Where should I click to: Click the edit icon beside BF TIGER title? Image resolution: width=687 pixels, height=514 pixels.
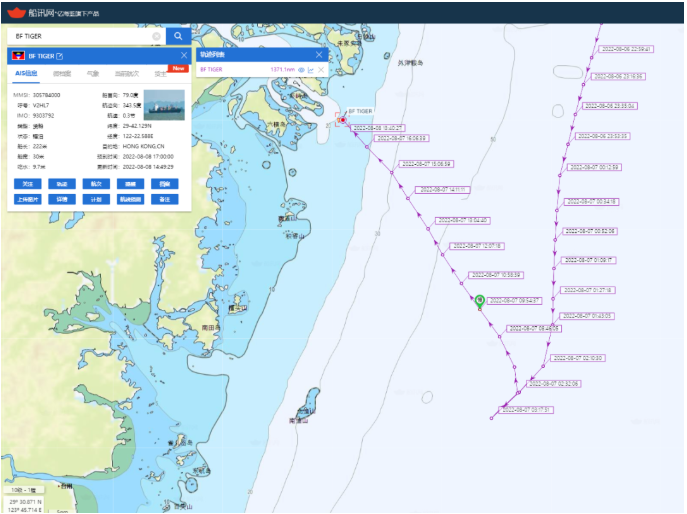60,56
